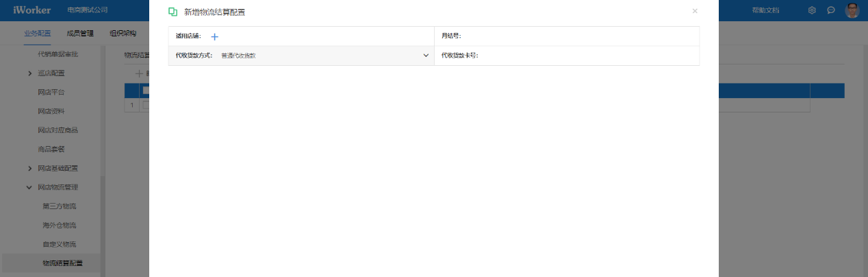Tick the checkbox in table row 1
The image size is (868, 277).
click(x=145, y=105)
